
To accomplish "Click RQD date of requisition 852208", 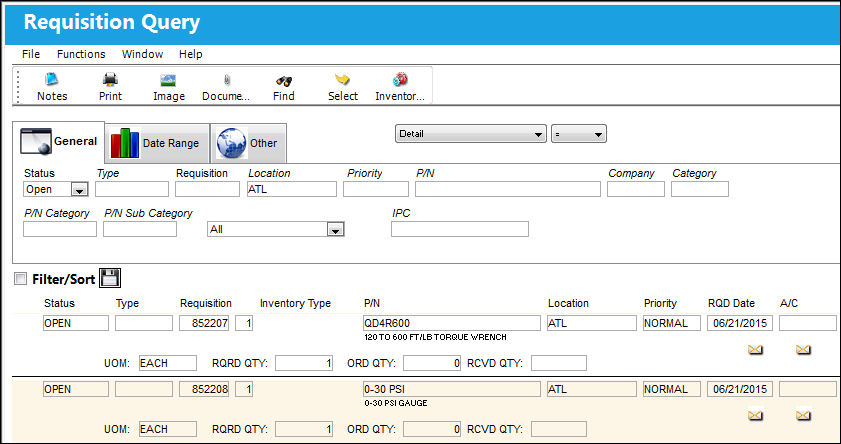I will [740, 389].
